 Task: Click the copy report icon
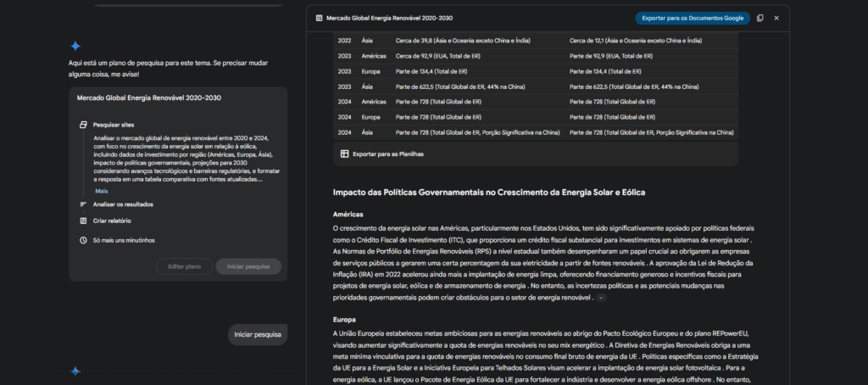(x=759, y=18)
